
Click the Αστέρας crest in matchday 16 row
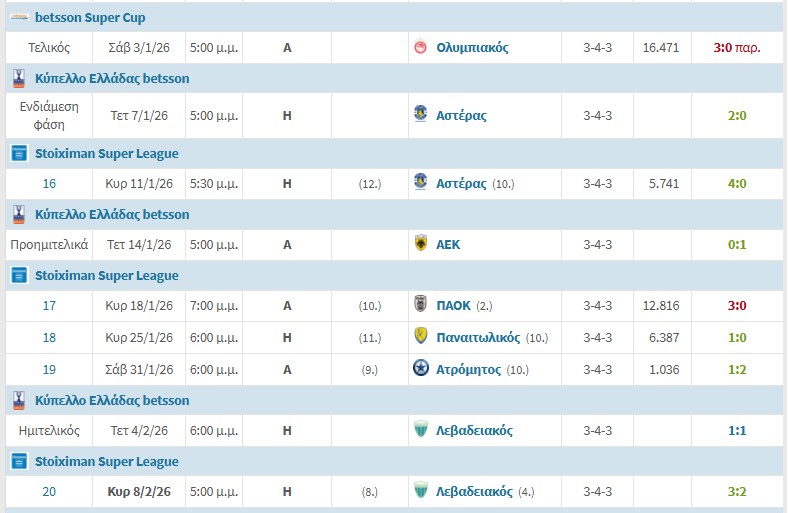point(421,183)
